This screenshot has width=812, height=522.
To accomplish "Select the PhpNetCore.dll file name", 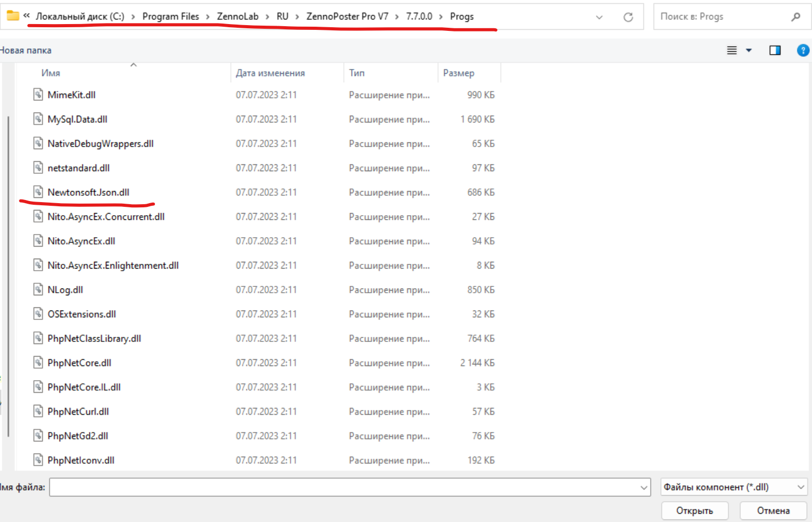I will [x=80, y=362].
